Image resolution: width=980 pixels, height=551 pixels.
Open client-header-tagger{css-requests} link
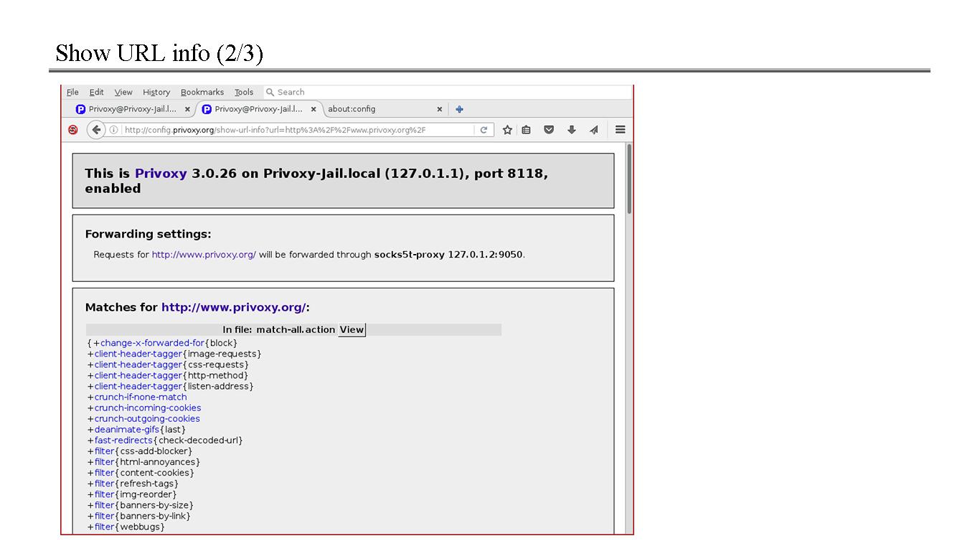pyautogui.click(x=138, y=364)
